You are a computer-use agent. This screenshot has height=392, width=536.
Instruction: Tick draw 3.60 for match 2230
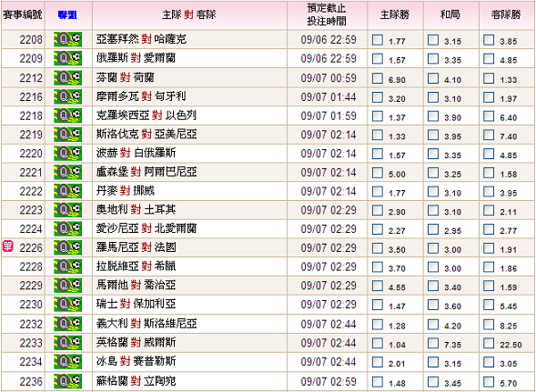point(433,305)
